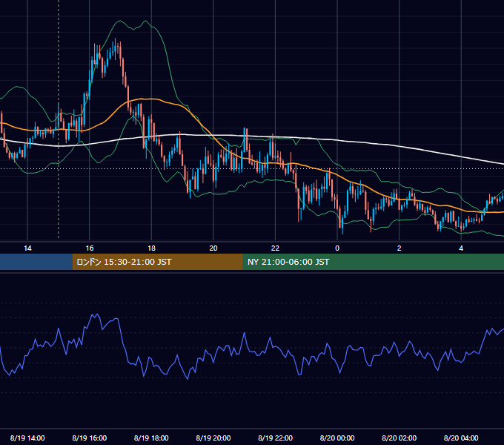
Task: Click the NY 21:00-06:00 JST session band
Action: click(x=373, y=262)
